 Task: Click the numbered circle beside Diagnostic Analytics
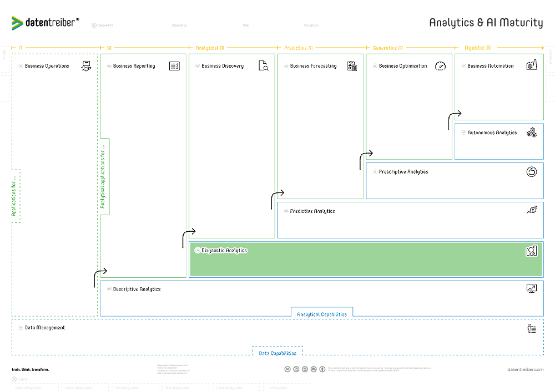(198, 250)
